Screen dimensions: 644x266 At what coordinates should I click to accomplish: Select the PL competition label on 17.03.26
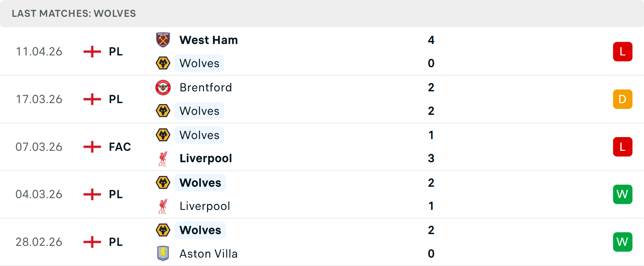(x=115, y=99)
